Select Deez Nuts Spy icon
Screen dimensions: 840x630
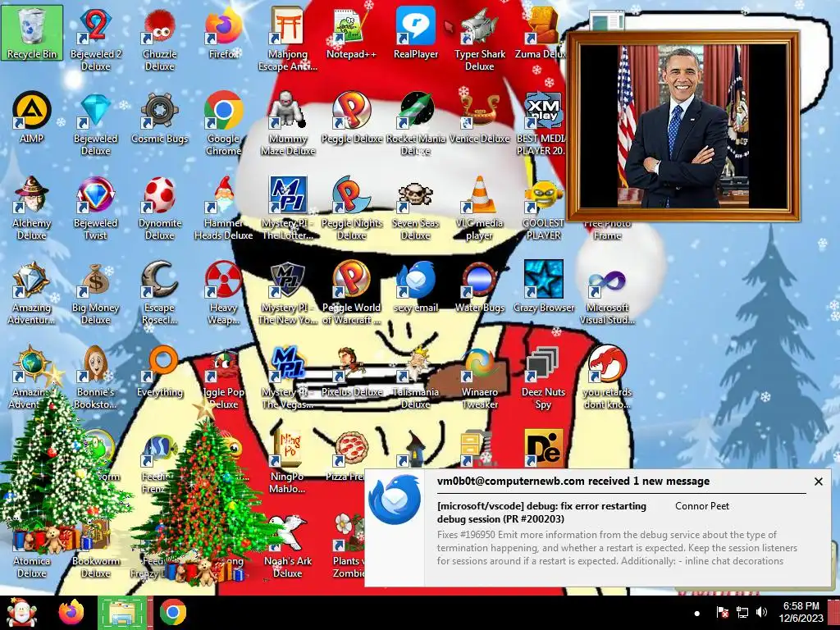tap(543, 377)
